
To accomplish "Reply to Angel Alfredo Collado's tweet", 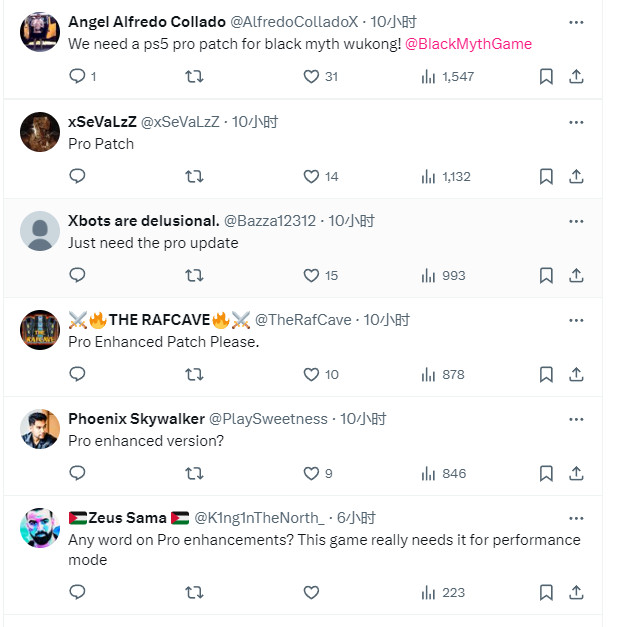I will (78, 76).
